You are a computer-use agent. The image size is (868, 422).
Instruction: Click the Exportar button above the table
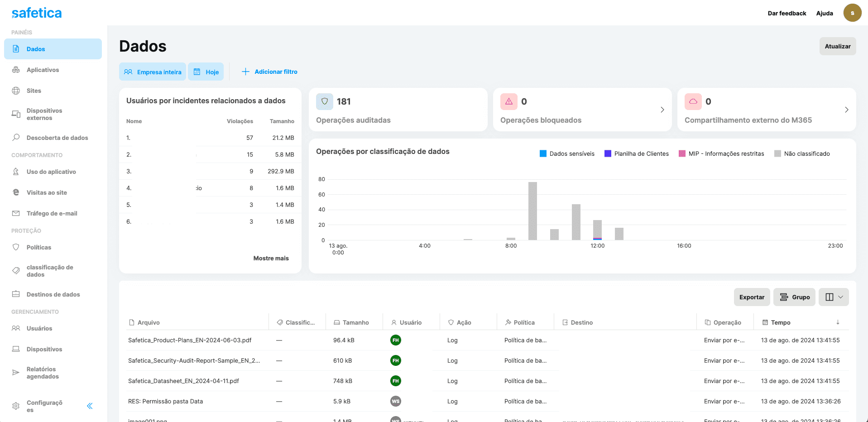coord(752,297)
